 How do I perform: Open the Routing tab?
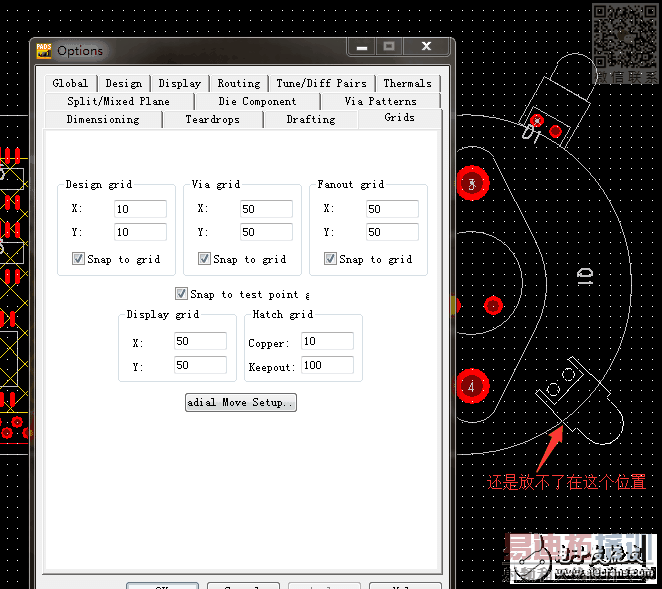(238, 83)
